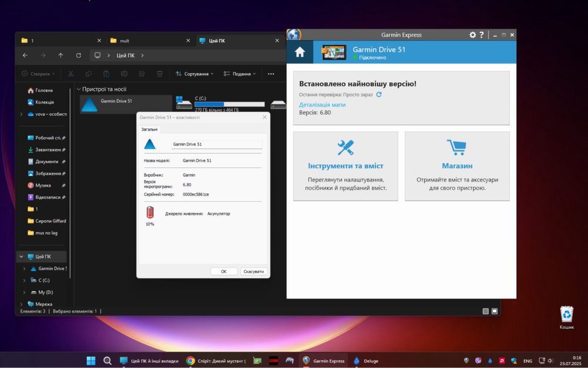Click the ENG language indicator
This screenshot has height=368, width=588.
pos(527,362)
